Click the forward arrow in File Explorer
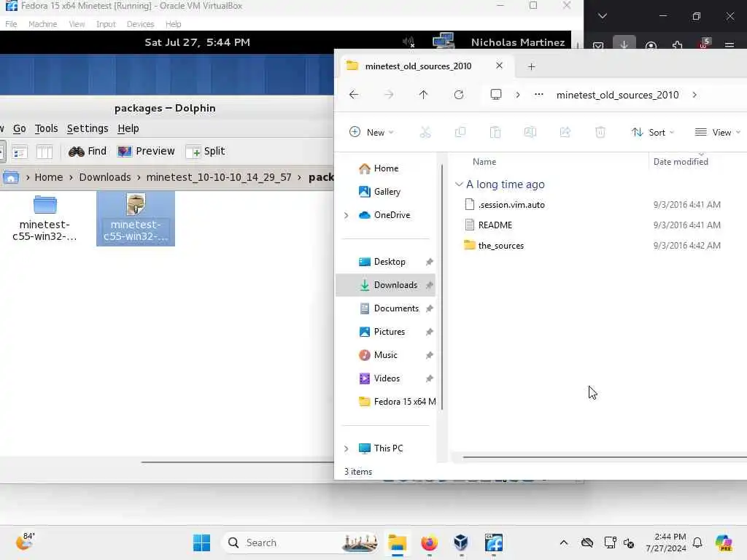The image size is (747, 560). tap(389, 95)
